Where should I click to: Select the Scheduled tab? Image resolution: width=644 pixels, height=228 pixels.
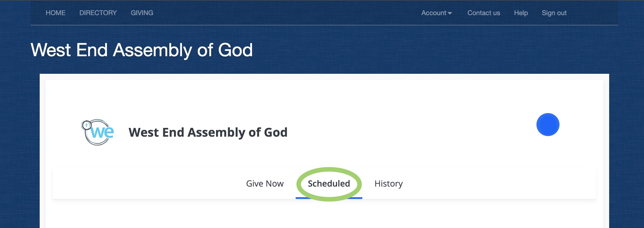point(329,184)
